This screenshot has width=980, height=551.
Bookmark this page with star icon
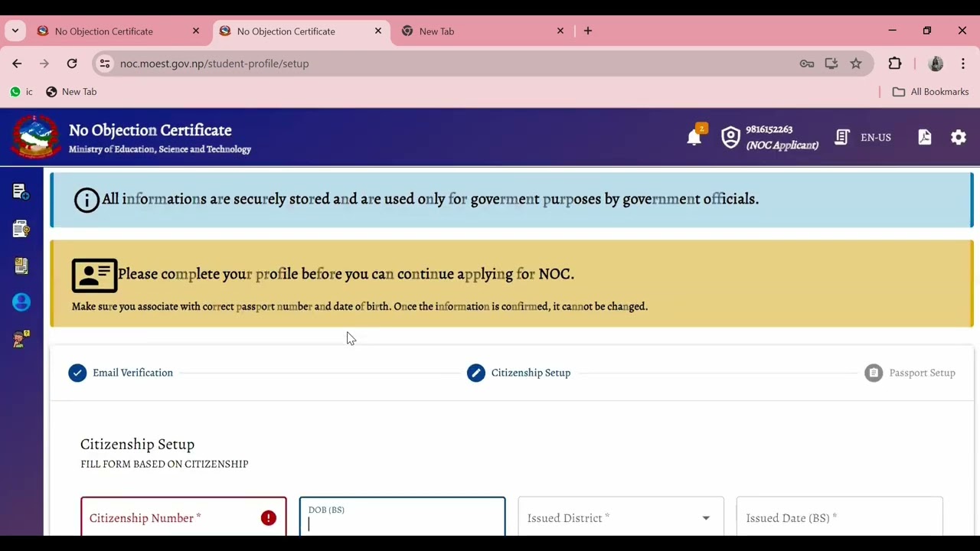(x=856, y=64)
